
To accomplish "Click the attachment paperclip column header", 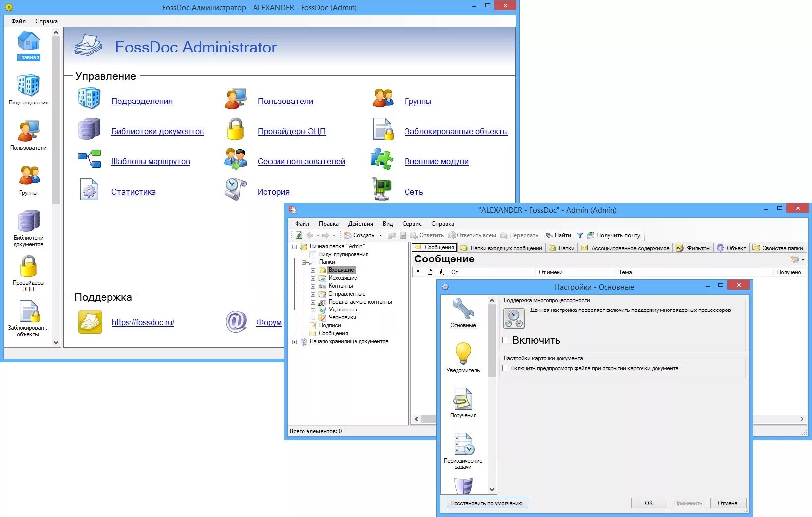I will 442,272.
